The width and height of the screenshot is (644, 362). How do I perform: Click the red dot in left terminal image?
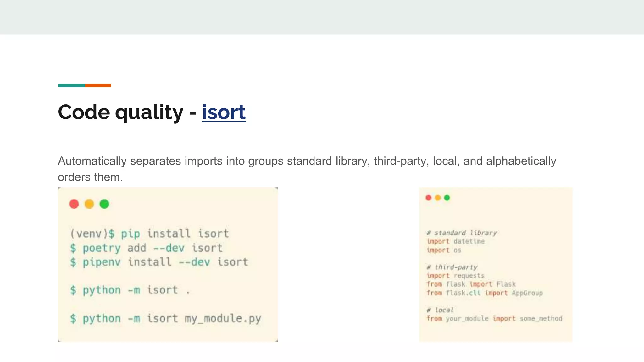74,204
